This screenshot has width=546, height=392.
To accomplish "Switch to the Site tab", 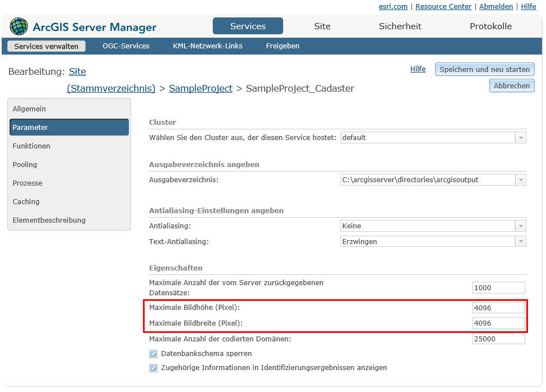I will click(x=322, y=26).
